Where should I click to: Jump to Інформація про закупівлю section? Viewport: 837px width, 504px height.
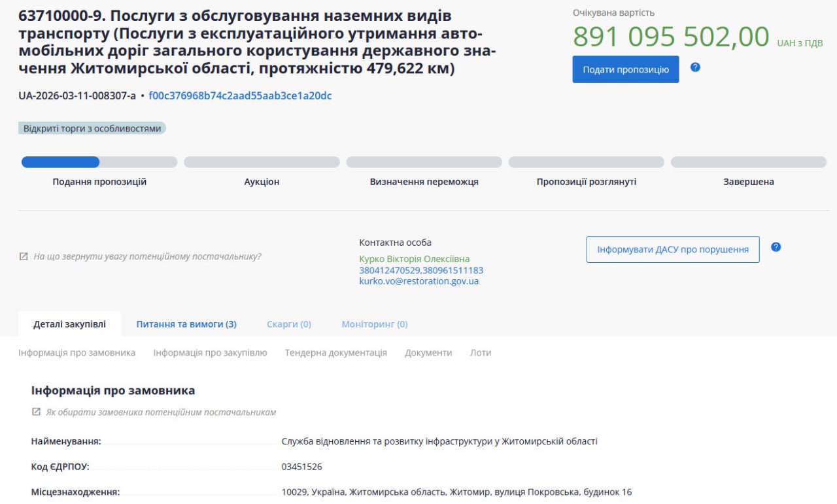pyautogui.click(x=210, y=353)
